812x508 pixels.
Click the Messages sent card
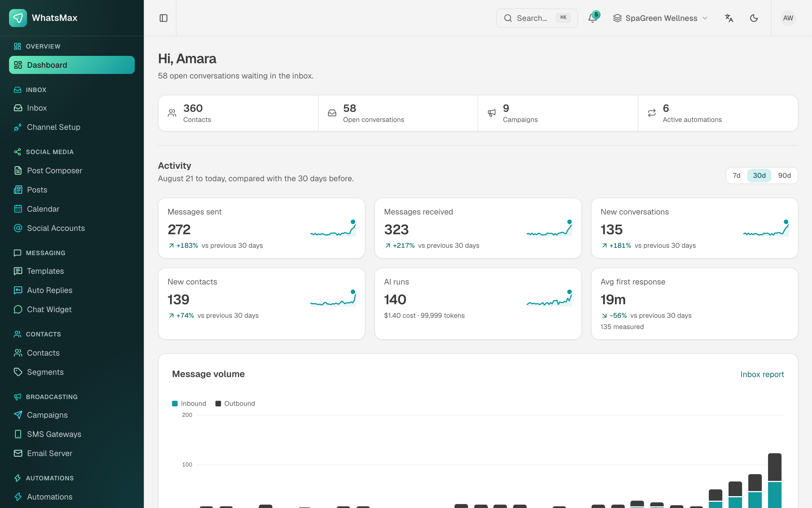click(261, 228)
